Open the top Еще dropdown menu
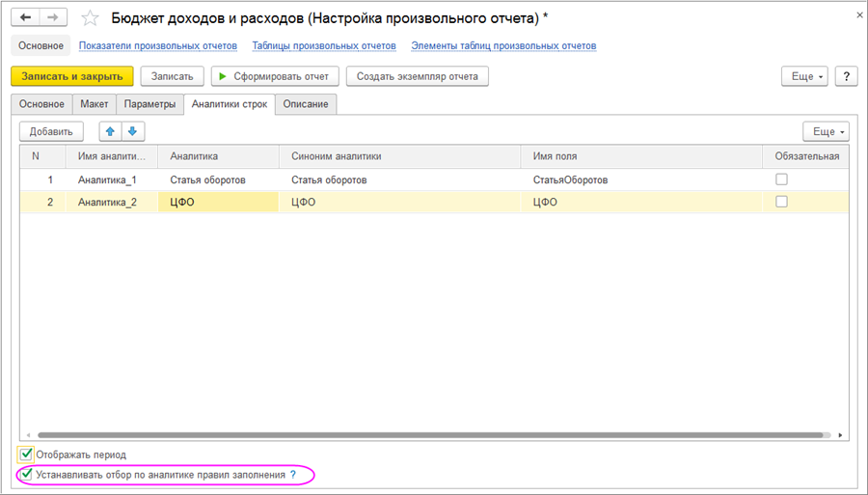The width and height of the screenshot is (868, 495). pyautogui.click(x=803, y=76)
